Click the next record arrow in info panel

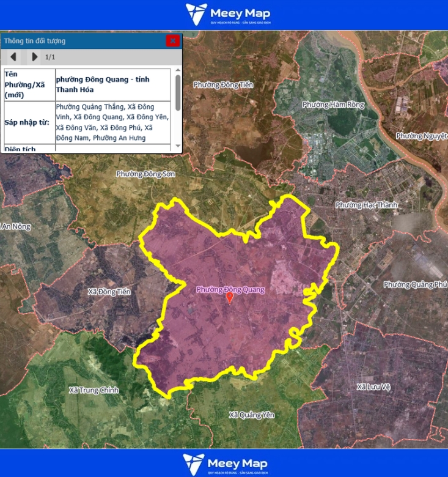pos(34,57)
